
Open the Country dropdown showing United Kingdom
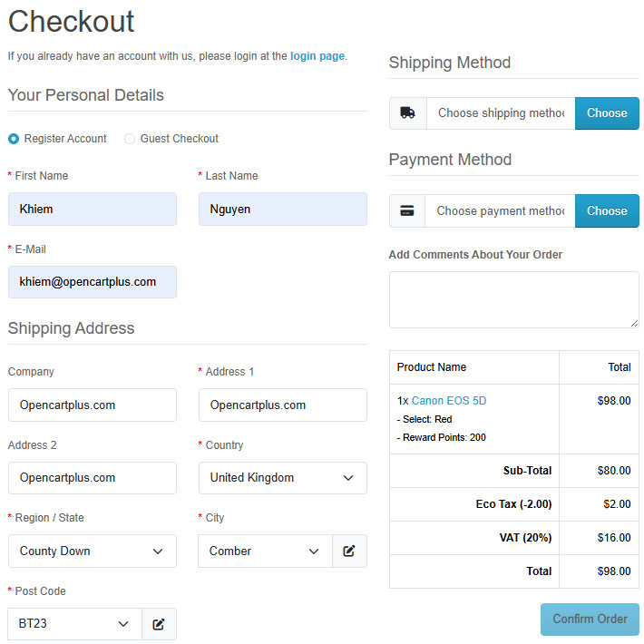283,478
